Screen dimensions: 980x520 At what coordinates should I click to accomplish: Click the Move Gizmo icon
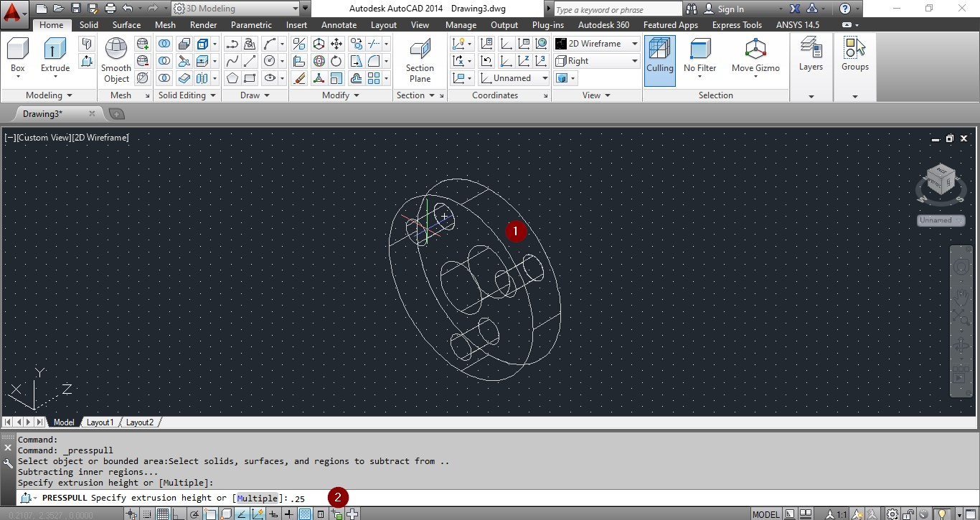(x=755, y=50)
